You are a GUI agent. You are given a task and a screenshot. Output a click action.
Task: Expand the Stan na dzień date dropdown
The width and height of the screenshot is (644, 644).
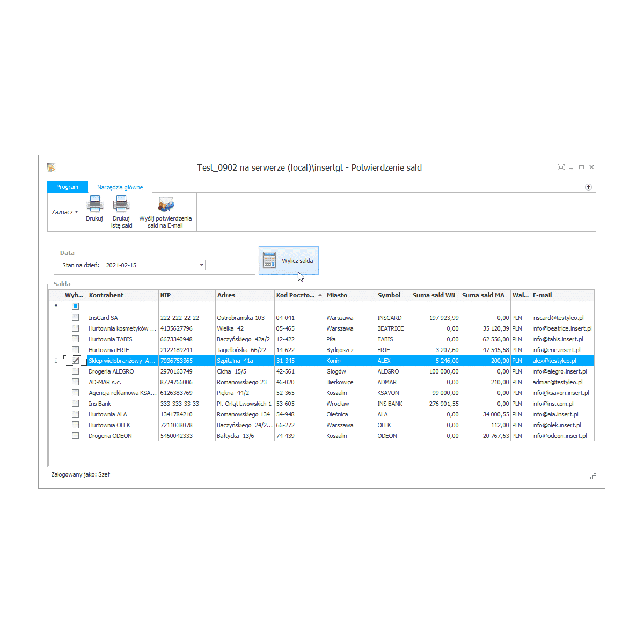click(201, 265)
